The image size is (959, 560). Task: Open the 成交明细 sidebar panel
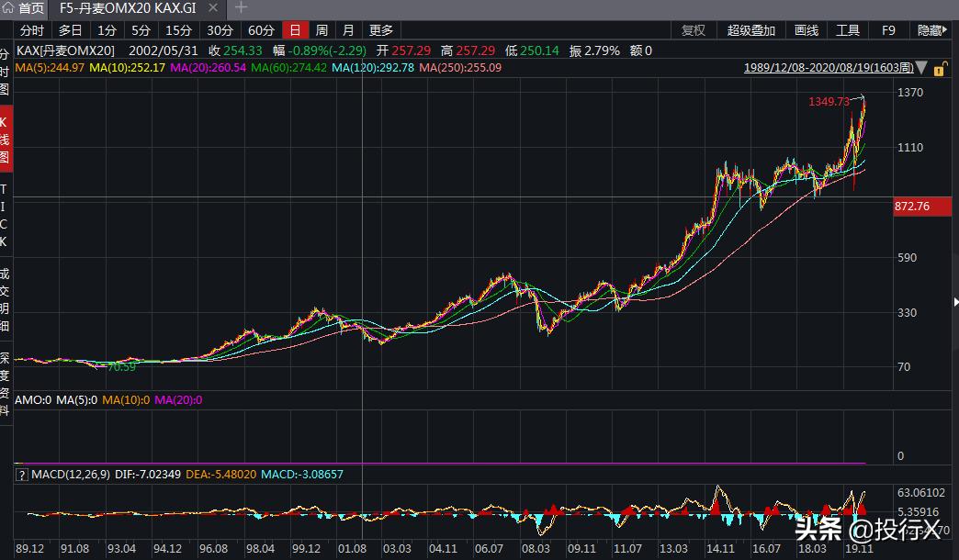[x=5, y=298]
